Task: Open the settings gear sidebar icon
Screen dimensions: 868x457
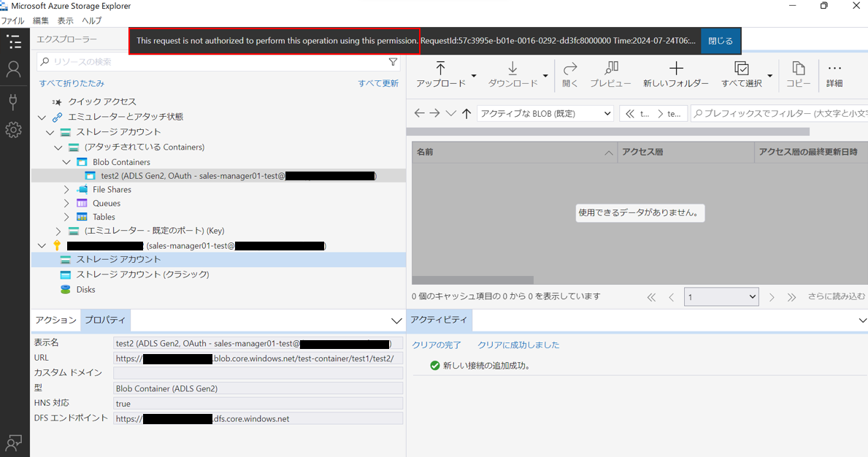Action: [x=14, y=130]
